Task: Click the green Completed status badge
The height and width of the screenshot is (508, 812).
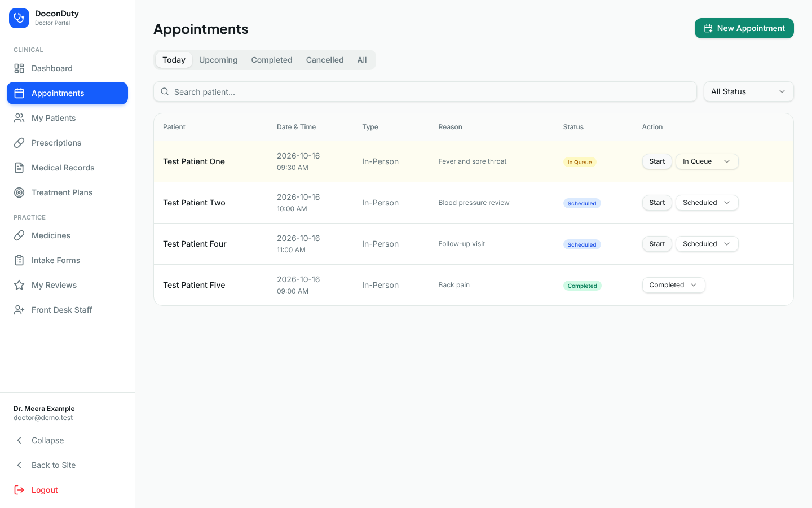Action: pos(582,286)
